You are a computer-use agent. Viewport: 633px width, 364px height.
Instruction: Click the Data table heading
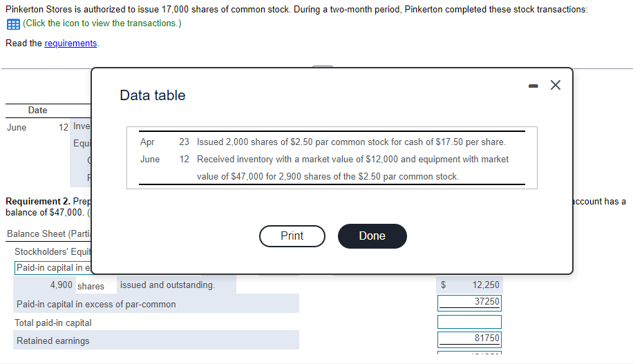[153, 95]
